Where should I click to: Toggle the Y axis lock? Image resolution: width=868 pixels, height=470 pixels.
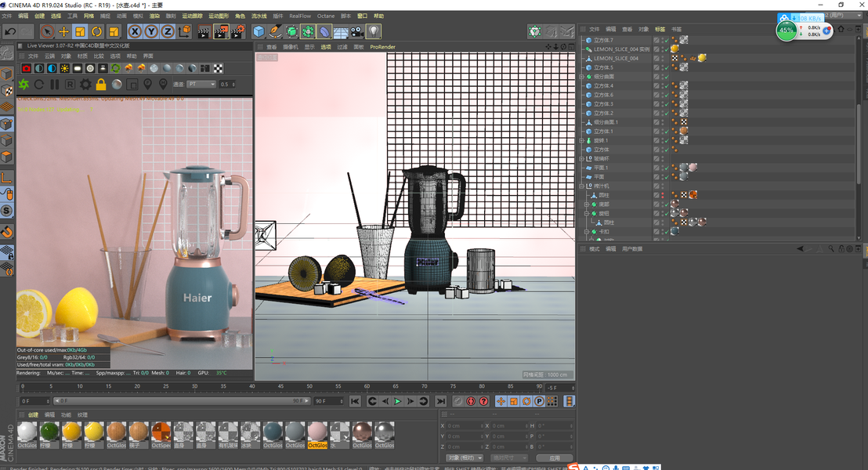coord(150,31)
